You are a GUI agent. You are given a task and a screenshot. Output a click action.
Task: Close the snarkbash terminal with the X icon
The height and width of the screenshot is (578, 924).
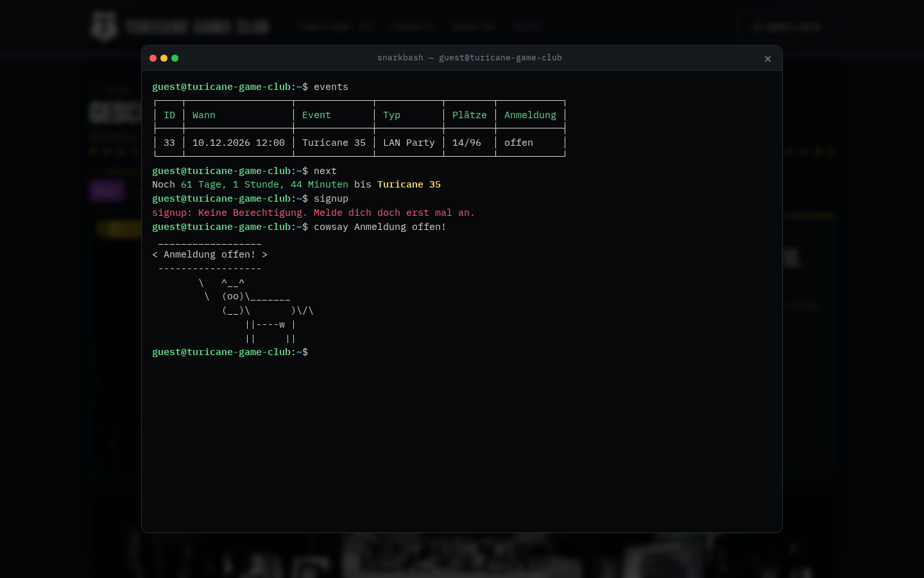click(x=767, y=58)
